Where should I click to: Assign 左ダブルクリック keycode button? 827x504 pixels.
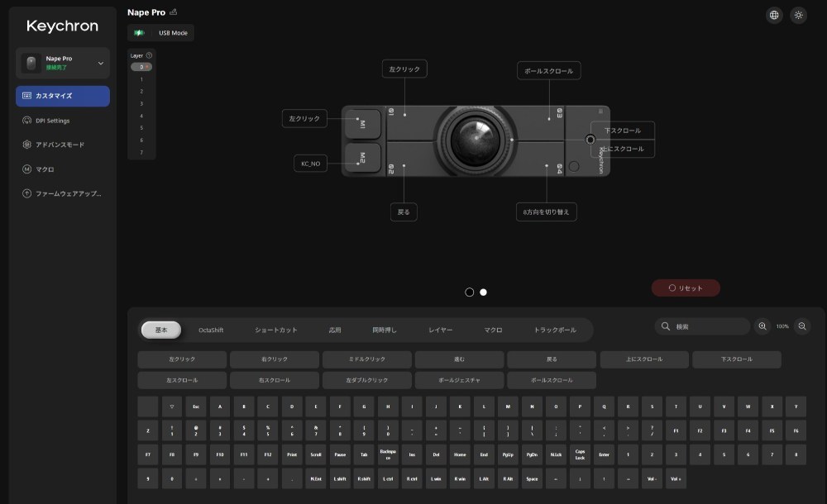[367, 380]
